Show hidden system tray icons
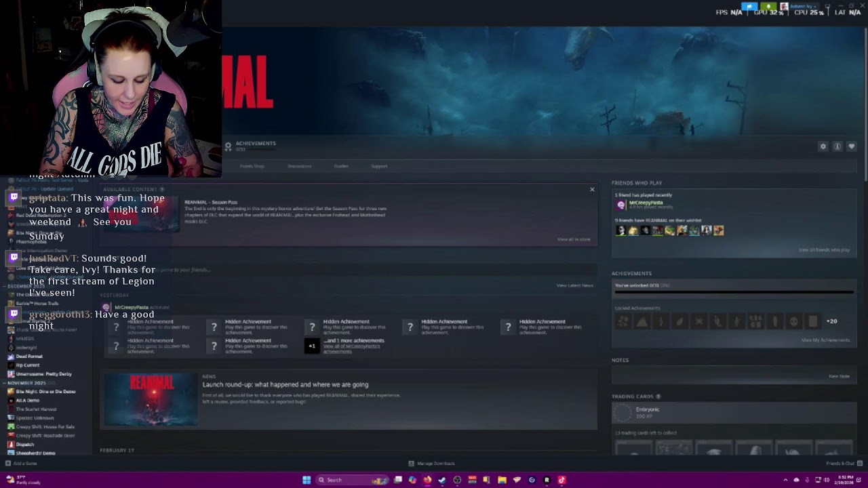 [x=785, y=480]
